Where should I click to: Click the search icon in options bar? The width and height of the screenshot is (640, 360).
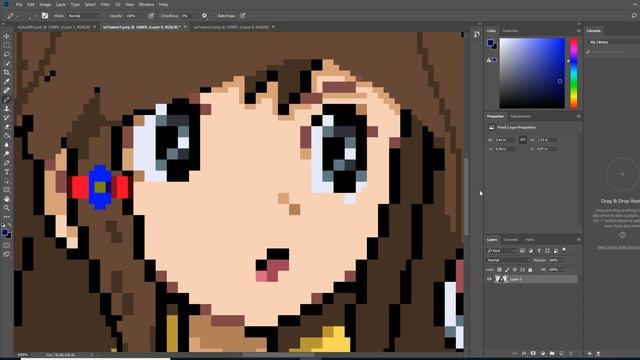(x=634, y=16)
